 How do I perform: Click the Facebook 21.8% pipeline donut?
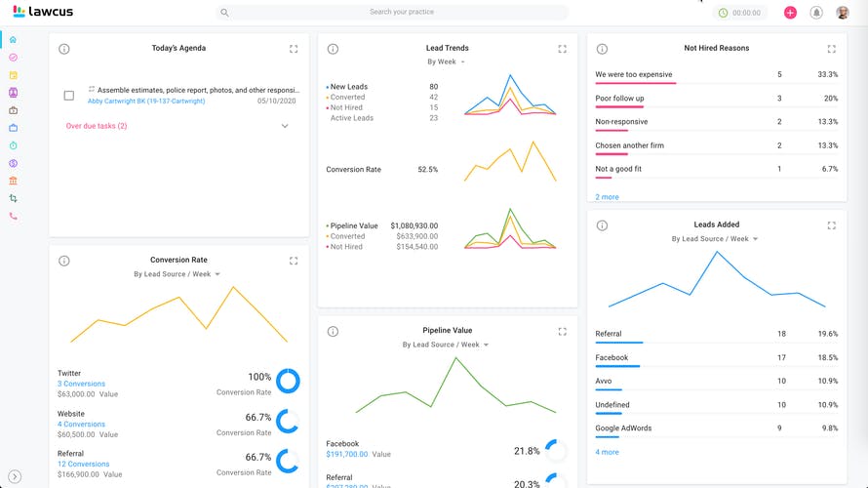coord(556,451)
